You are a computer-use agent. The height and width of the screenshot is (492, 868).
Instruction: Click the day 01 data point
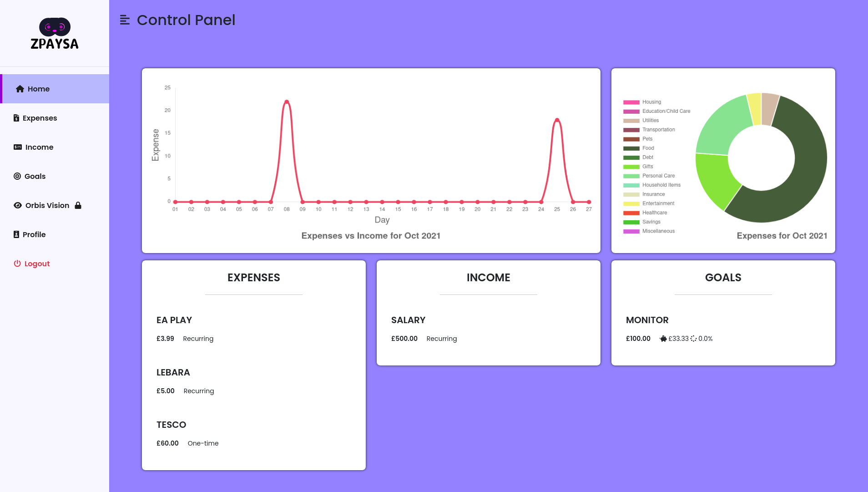(x=175, y=202)
